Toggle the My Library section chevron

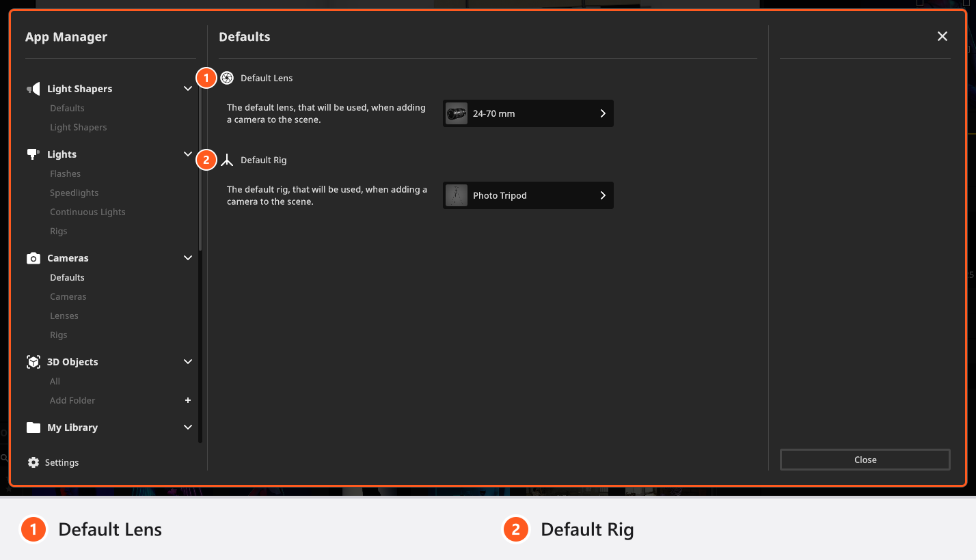coord(188,428)
